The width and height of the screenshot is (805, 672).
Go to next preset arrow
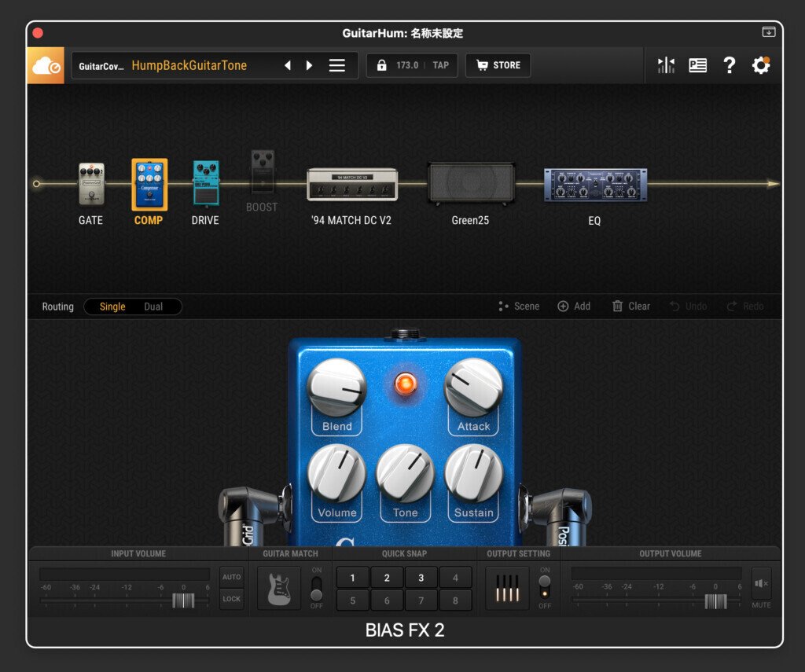[x=309, y=65]
